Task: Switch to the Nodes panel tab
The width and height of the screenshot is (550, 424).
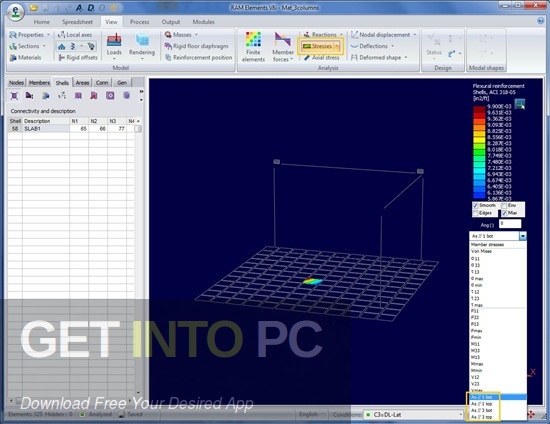Action: coord(16,83)
